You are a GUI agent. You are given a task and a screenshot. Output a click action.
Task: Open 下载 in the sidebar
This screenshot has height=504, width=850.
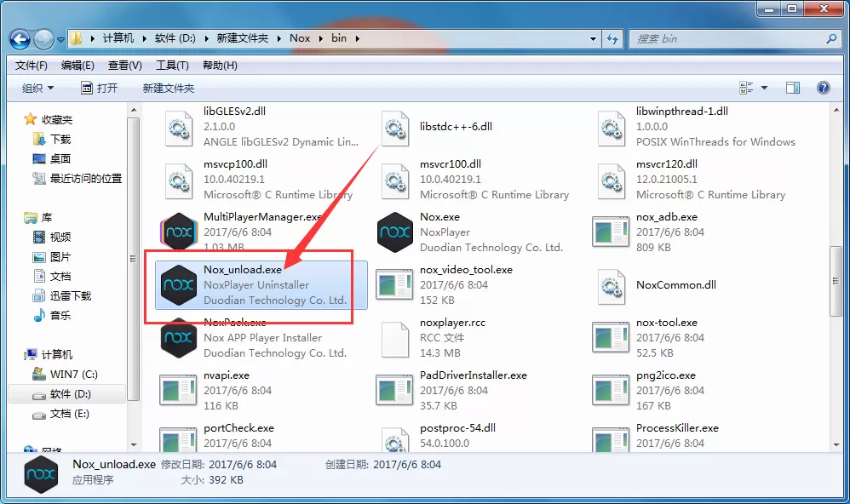60,140
